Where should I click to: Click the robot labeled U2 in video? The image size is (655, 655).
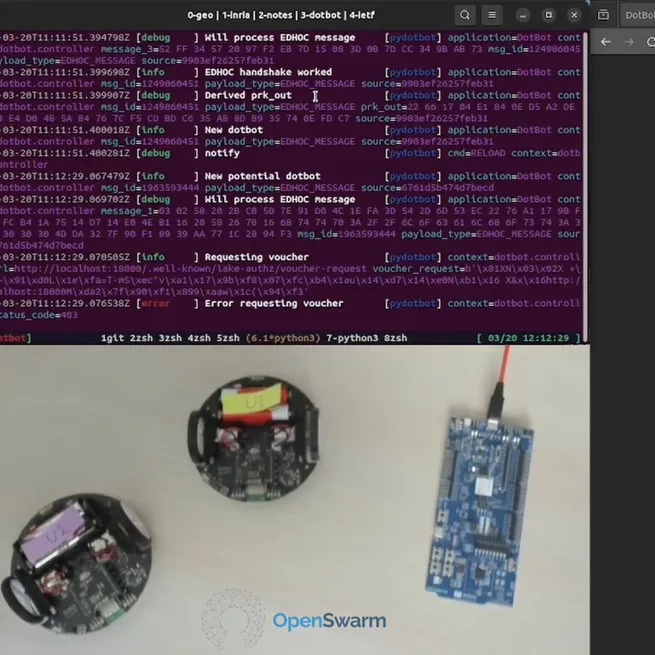(76, 564)
